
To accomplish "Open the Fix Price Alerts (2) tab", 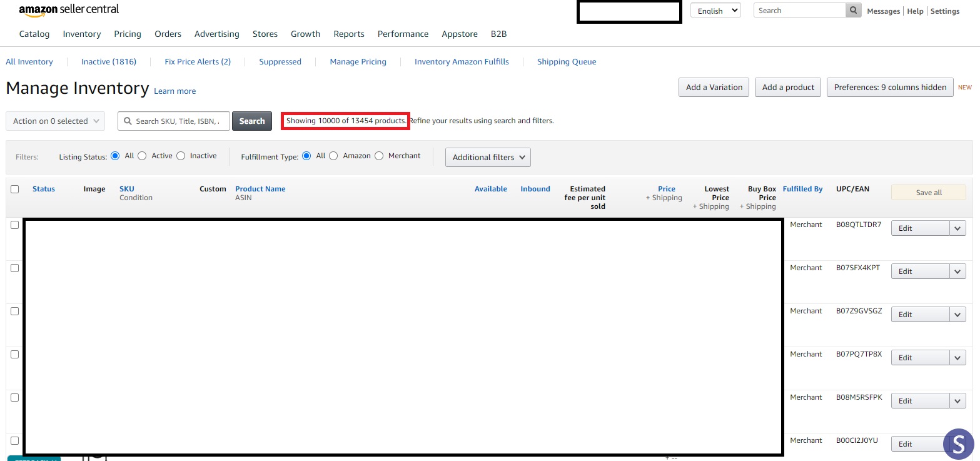I will 198,62.
